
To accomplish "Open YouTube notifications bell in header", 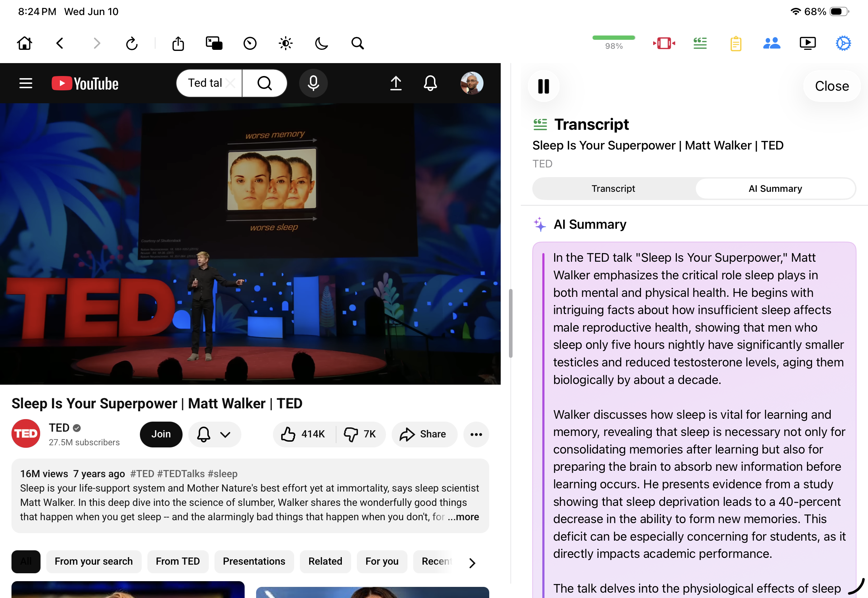I will point(430,83).
